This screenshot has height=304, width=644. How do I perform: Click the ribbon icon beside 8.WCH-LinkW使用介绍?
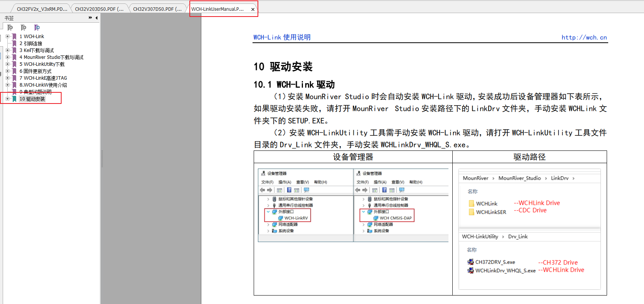[x=15, y=85]
